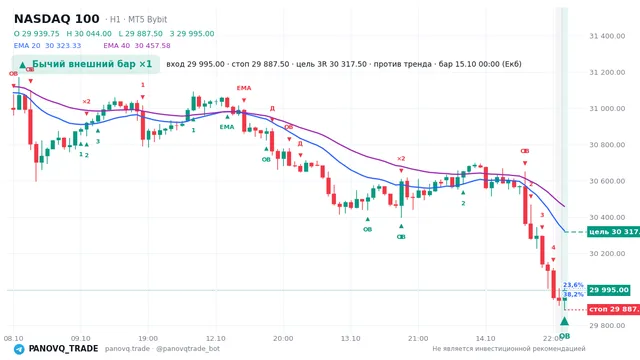
Task: Click the '12.10' date axis label
Action: tap(216, 338)
